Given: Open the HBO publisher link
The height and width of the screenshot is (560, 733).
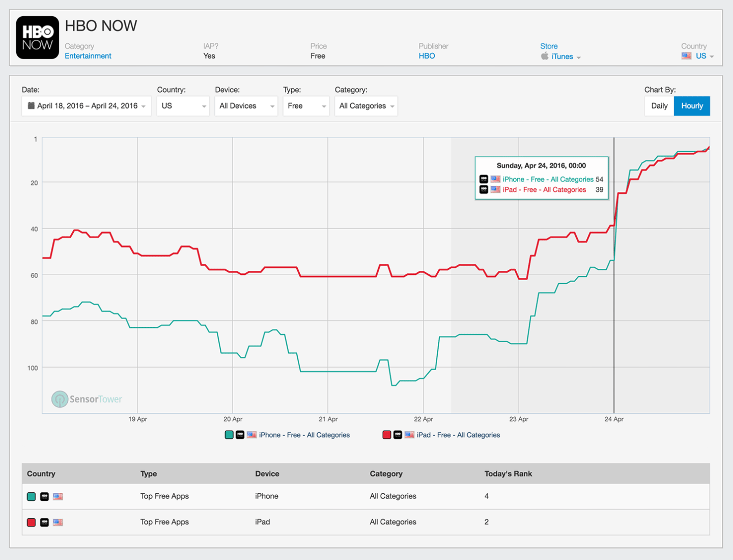Looking at the screenshot, I should point(427,56).
